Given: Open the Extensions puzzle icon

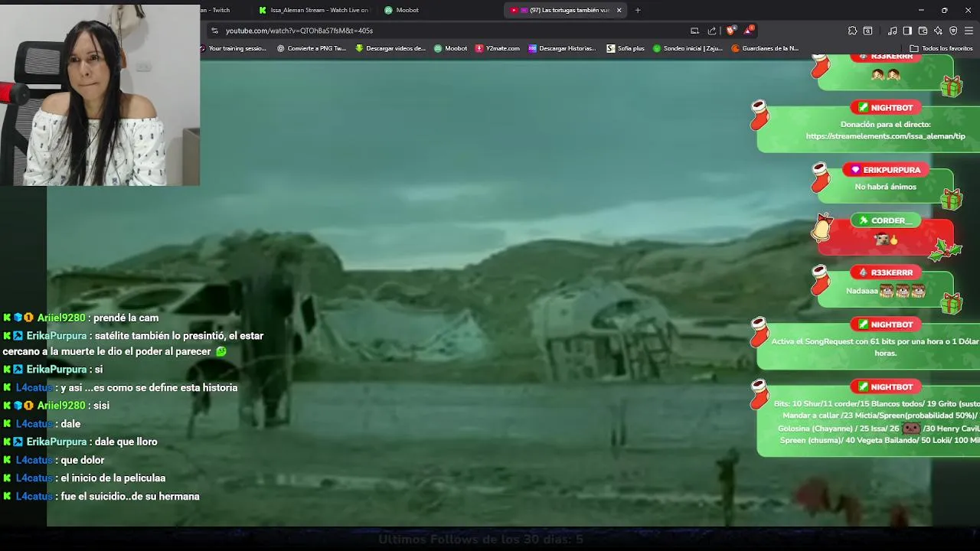Looking at the screenshot, I should point(852,31).
